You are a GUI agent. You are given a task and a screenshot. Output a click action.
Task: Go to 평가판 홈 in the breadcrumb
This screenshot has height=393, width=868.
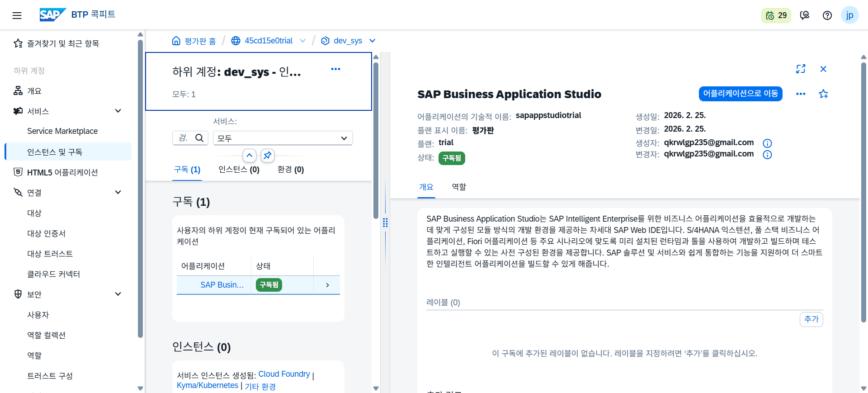[200, 41]
